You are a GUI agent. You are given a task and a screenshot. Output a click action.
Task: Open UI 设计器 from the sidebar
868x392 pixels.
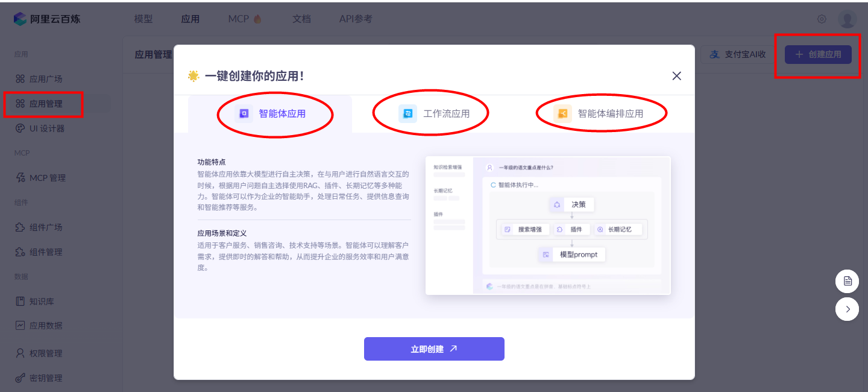46,128
